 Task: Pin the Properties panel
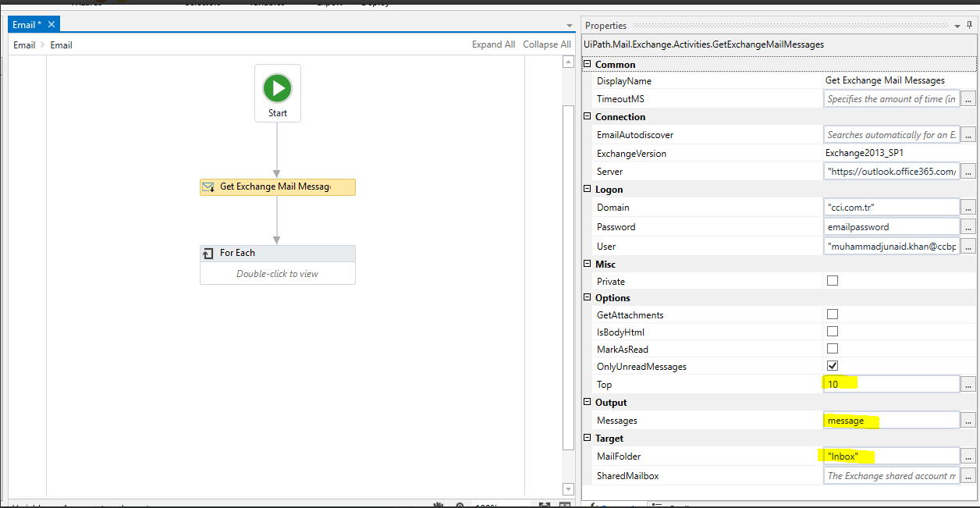970,26
